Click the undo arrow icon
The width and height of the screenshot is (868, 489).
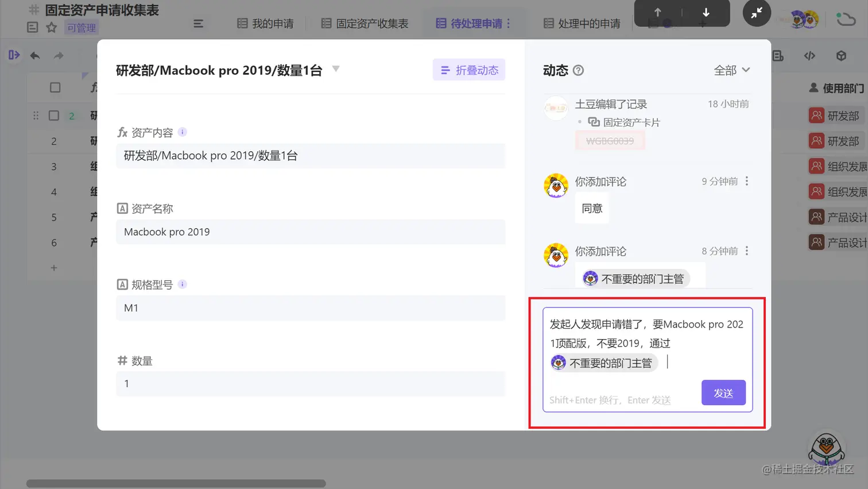click(34, 56)
